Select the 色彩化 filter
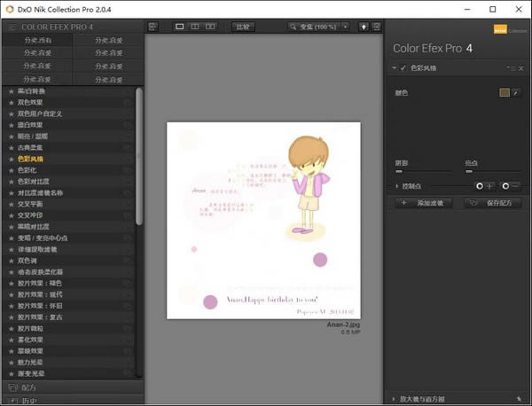 point(68,170)
